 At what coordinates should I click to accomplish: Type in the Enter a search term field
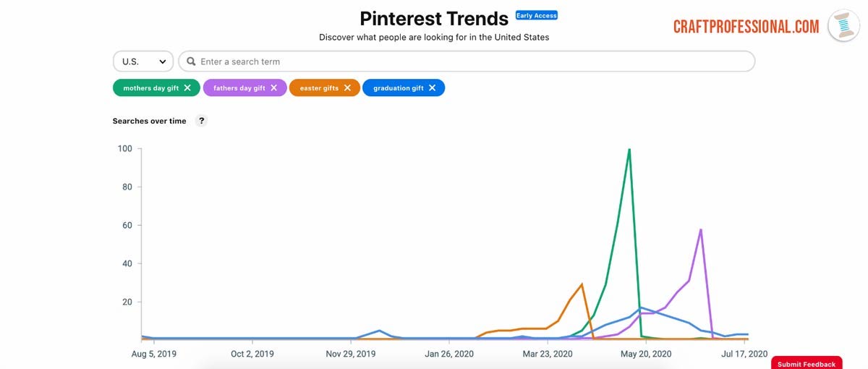click(470, 62)
